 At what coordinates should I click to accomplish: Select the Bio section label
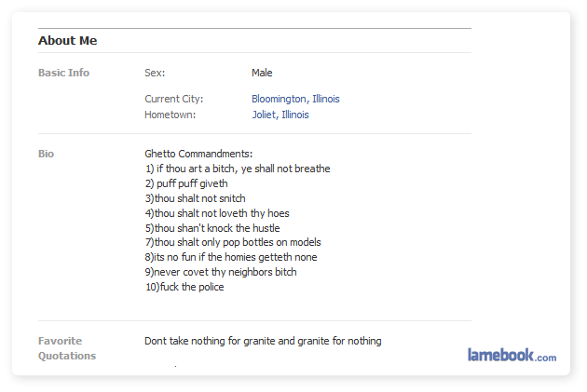[x=46, y=154]
